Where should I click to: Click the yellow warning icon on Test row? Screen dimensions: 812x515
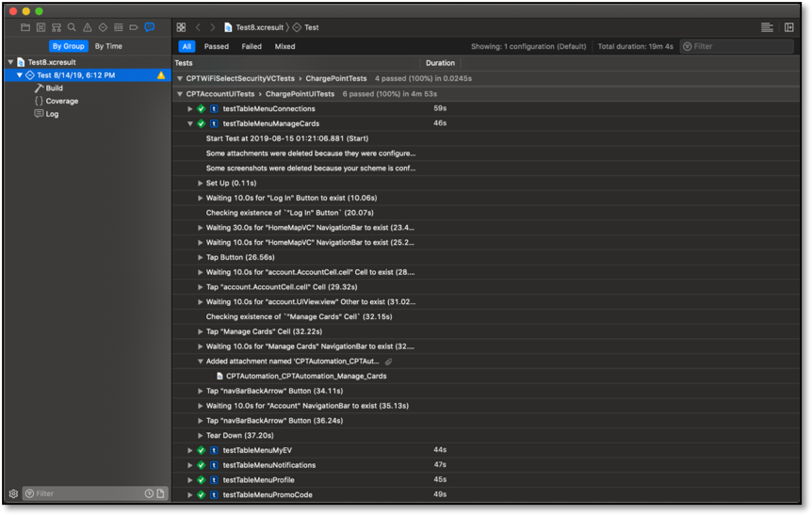click(161, 75)
